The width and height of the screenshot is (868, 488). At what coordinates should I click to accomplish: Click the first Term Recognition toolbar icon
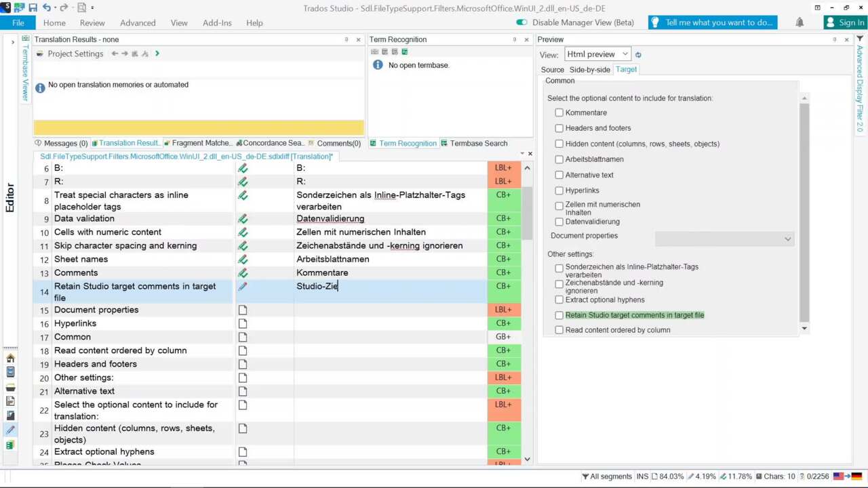(x=374, y=52)
